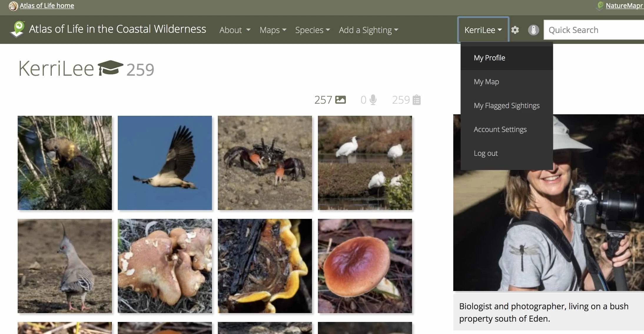Open the crab with orange claws photo
Image resolution: width=644 pixels, height=334 pixels.
[x=265, y=163]
